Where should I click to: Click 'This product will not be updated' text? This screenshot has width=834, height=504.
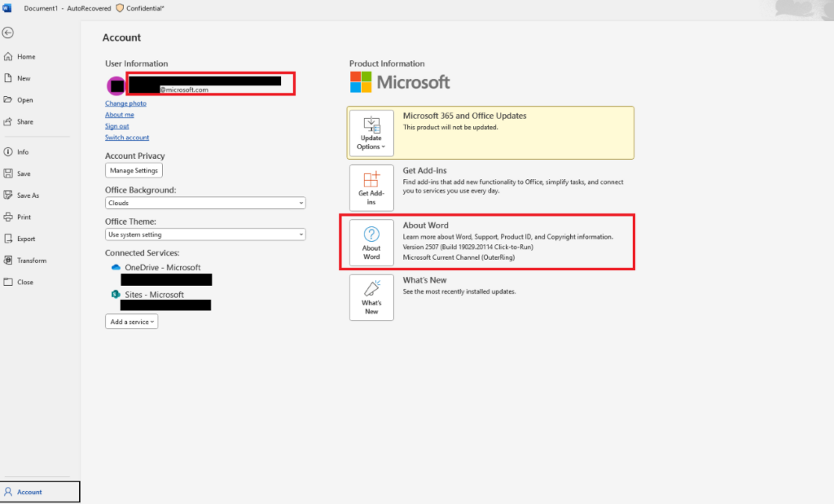point(450,127)
